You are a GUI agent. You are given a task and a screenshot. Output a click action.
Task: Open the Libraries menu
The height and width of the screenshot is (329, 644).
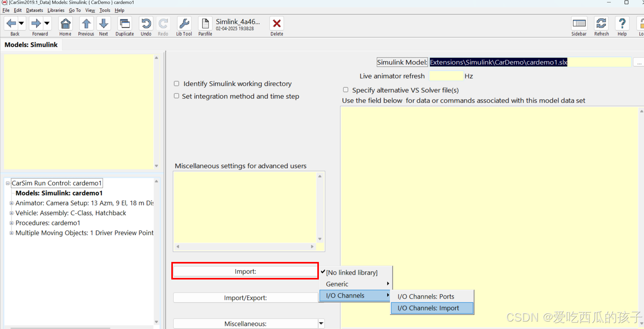(56, 11)
